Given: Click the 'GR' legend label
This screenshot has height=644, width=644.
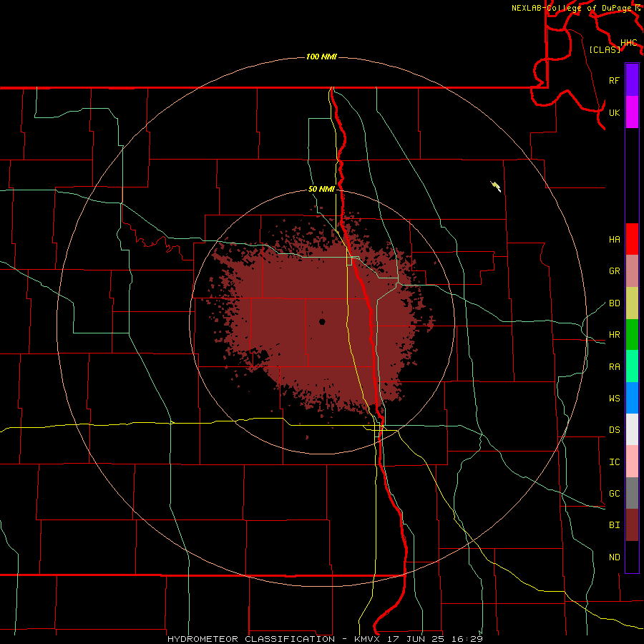Looking at the screenshot, I should click(614, 271).
